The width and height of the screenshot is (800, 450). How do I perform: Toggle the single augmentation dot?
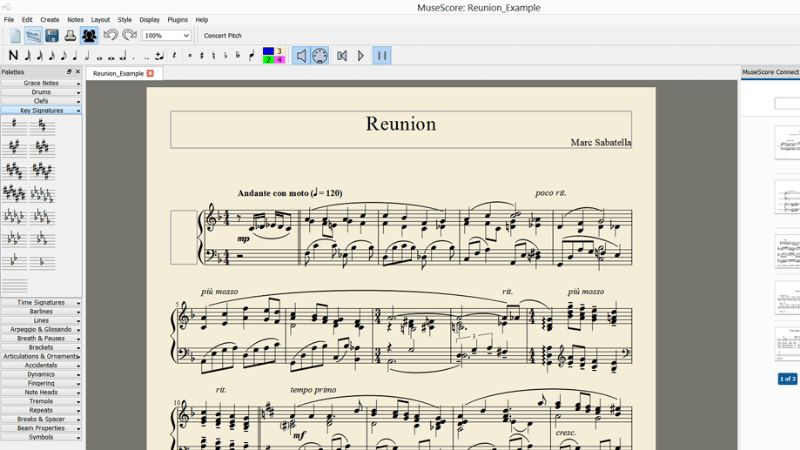click(134, 58)
